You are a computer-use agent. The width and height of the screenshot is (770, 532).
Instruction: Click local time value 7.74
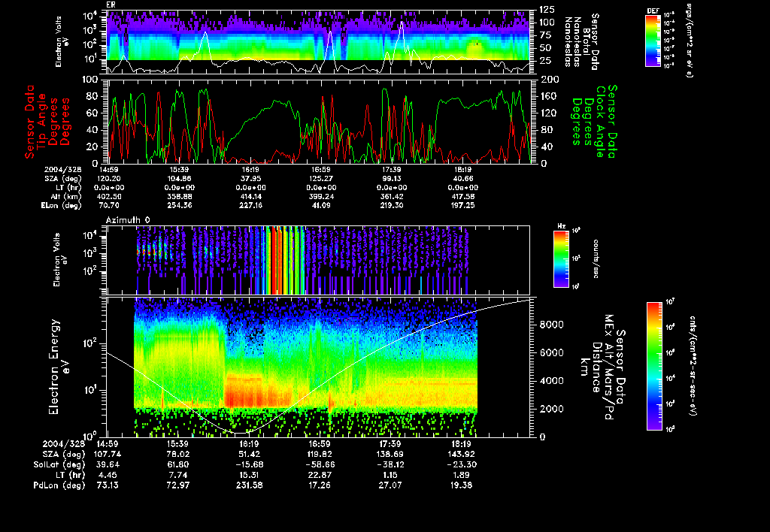[x=178, y=475]
